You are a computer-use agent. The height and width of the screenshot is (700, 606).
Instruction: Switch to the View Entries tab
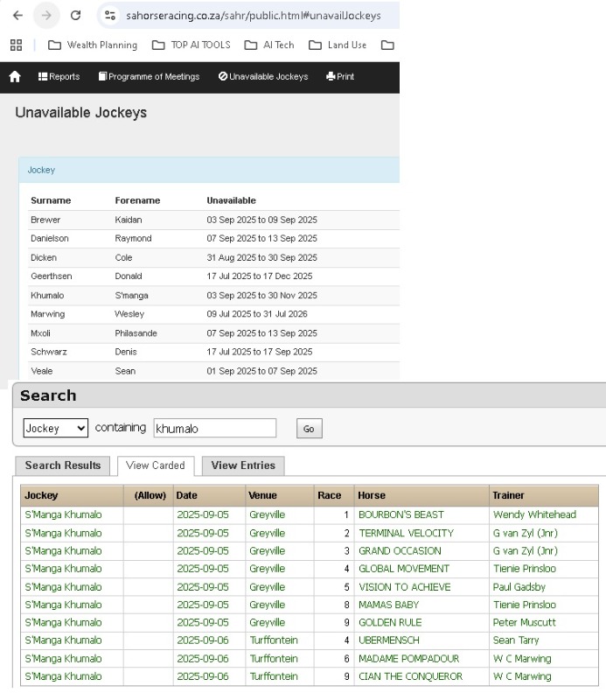coord(243,465)
